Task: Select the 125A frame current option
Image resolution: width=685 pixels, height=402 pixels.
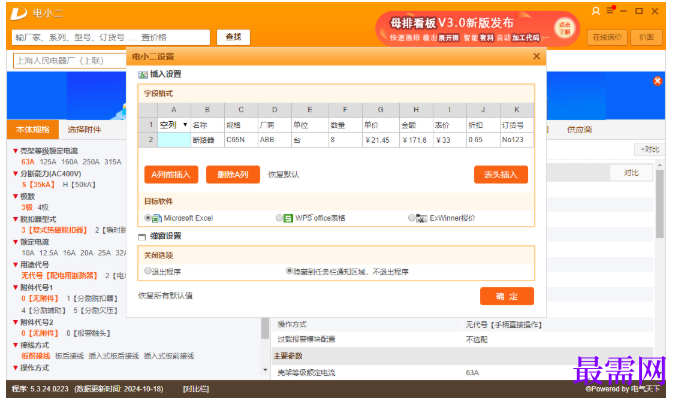Action: tap(48, 162)
